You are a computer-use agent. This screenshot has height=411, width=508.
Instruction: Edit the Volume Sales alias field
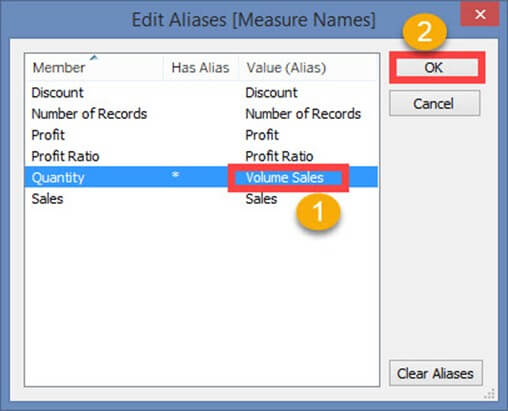(288, 178)
